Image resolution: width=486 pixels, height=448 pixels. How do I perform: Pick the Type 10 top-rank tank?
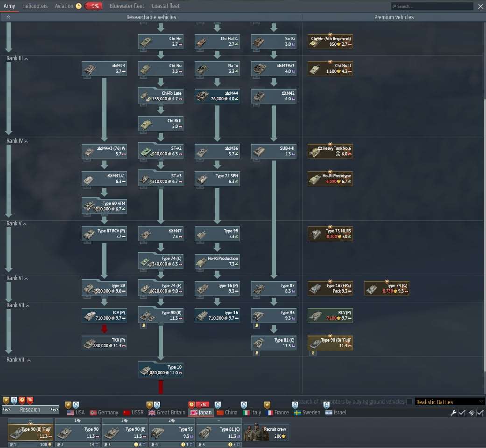[161, 370]
